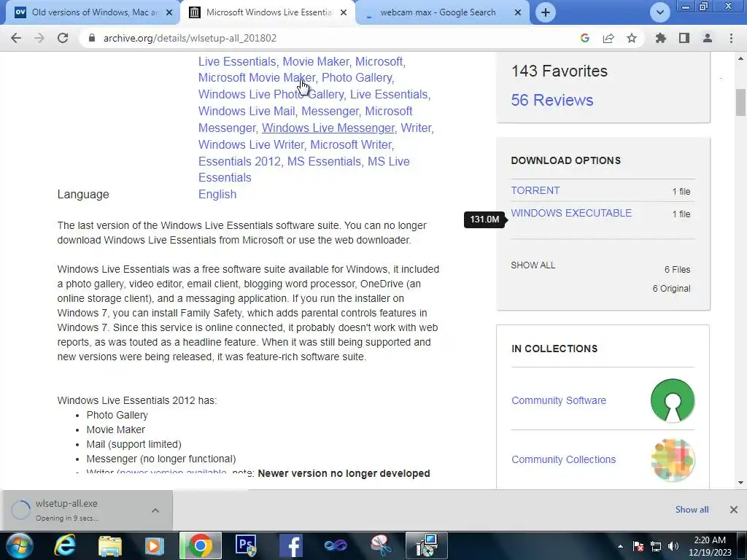The image size is (747, 560).
Task: Open the Windows Live Writer topic link
Action: click(x=251, y=144)
